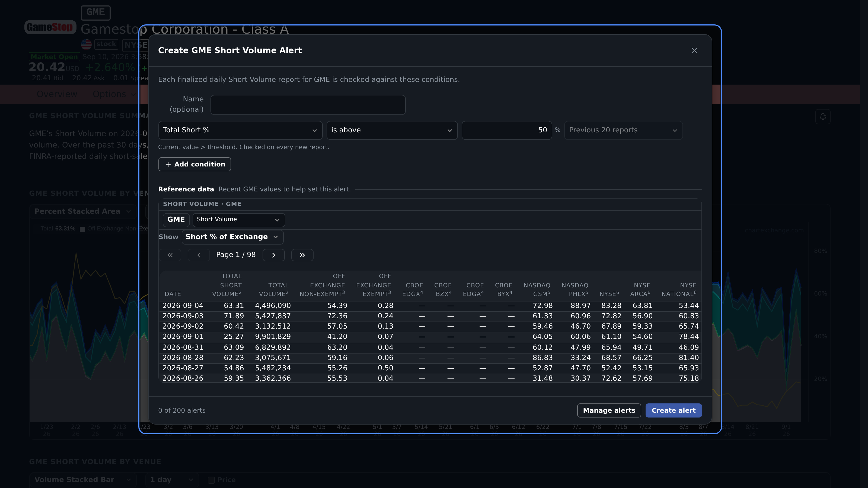Open the Short Volume dataset dropdown
Viewport: 868px width, 488px height.
tap(239, 220)
